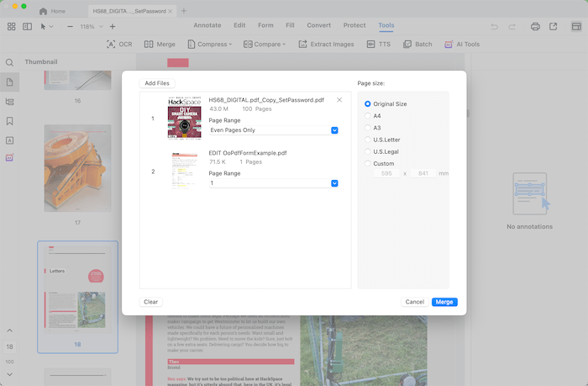Open the Protect tab
This screenshot has height=386, width=588.
pyautogui.click(x=354, y=25)
